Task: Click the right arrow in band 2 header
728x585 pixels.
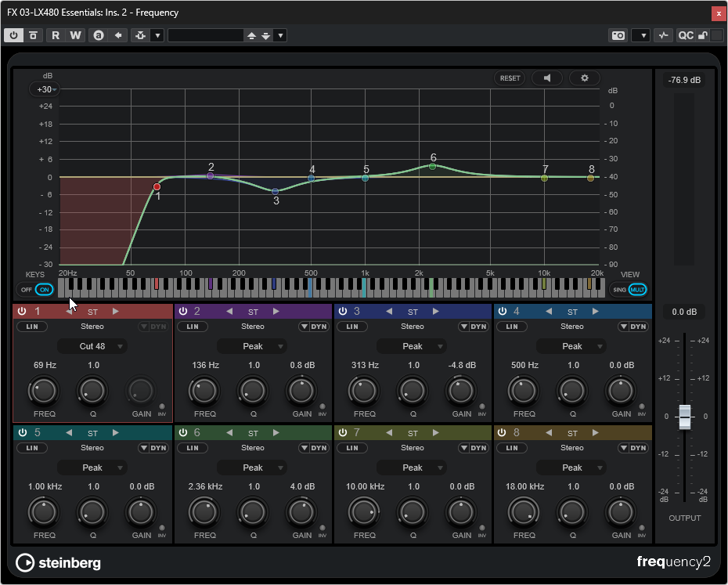Action: coord(276,312)
